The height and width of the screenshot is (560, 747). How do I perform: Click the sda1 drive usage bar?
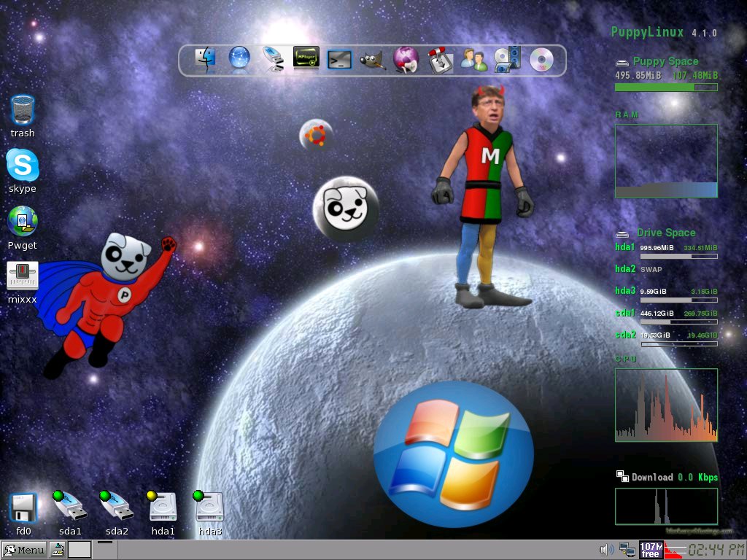(x=679, y=322)
